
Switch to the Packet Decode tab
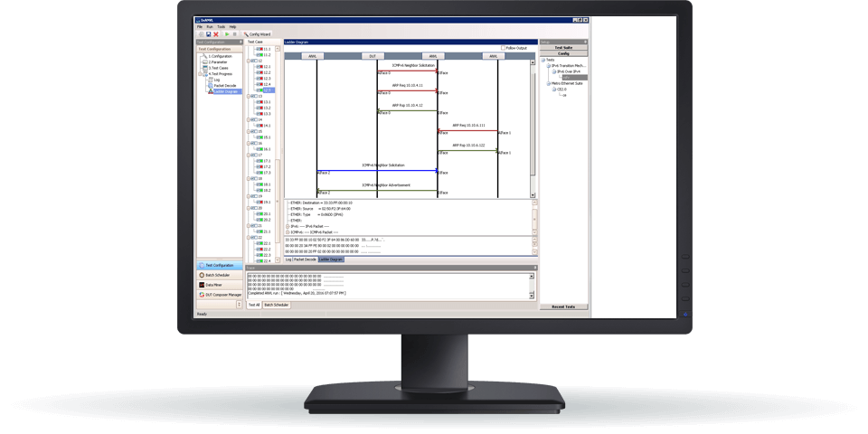pyautogui.click(x=305, y=259)
